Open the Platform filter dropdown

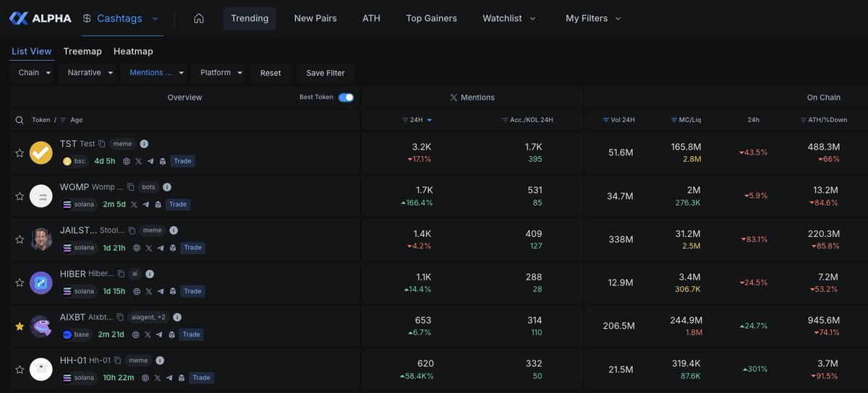coord(221,73)
